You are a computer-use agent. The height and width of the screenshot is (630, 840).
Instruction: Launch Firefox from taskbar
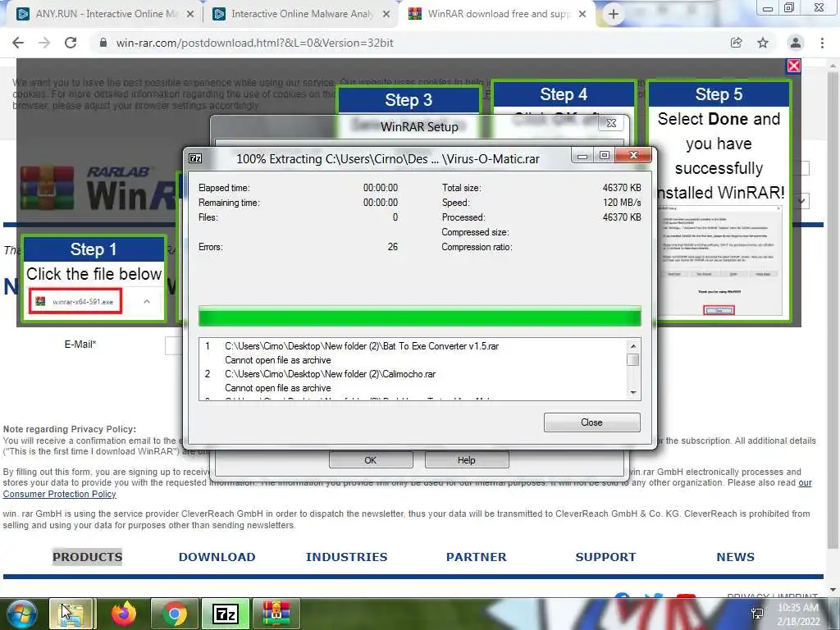124,614
